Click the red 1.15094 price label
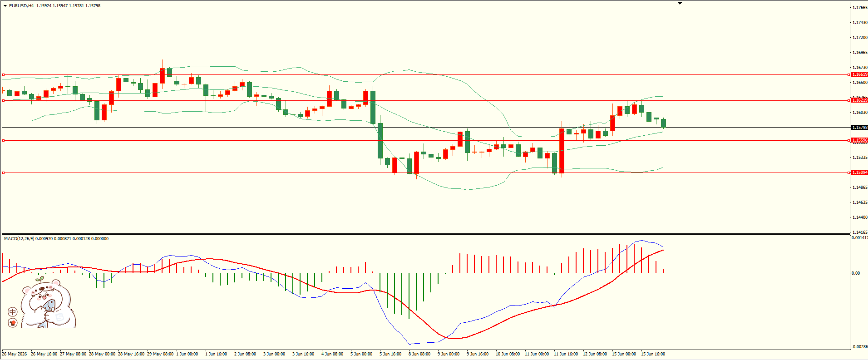 click(x=859, y=173)
